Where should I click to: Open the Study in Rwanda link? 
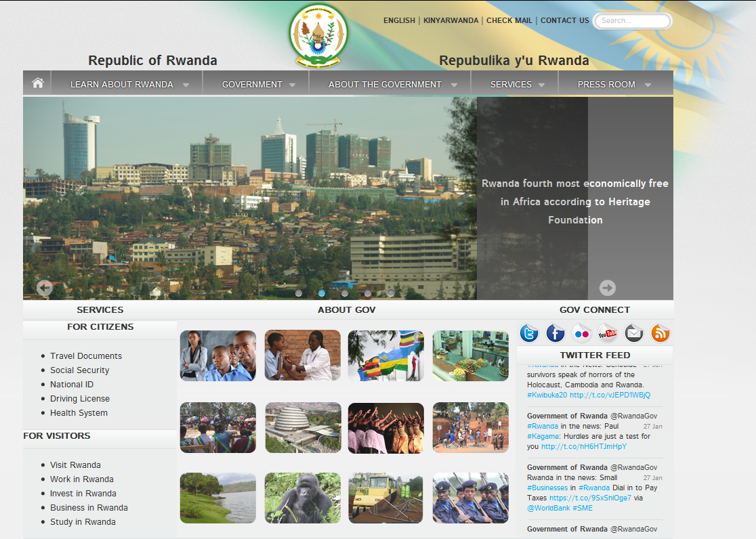click(x=83, y=521)
